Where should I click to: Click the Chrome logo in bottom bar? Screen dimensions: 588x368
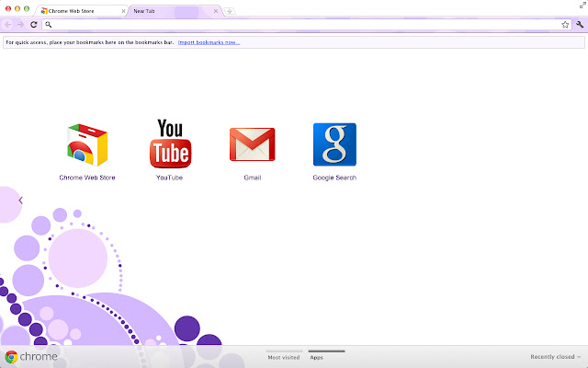click(x=31, y=356)
